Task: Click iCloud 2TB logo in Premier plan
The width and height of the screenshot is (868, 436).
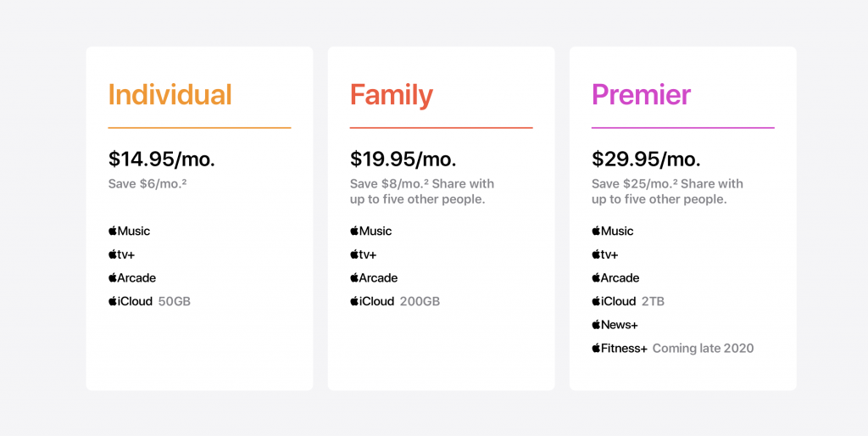Action: (614, 301)
